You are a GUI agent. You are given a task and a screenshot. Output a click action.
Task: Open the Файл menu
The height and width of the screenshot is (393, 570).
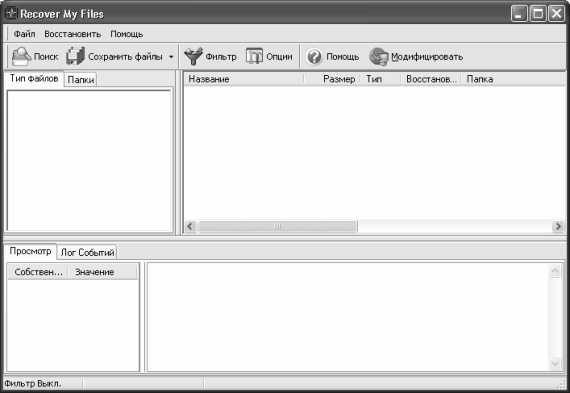point(24,34)
